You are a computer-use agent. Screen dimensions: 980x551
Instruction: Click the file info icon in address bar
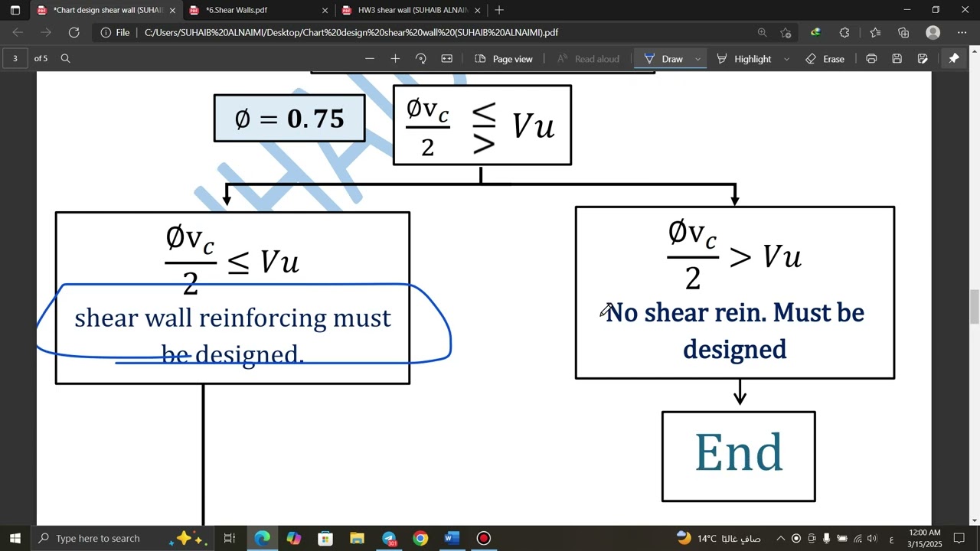point(106,32)
